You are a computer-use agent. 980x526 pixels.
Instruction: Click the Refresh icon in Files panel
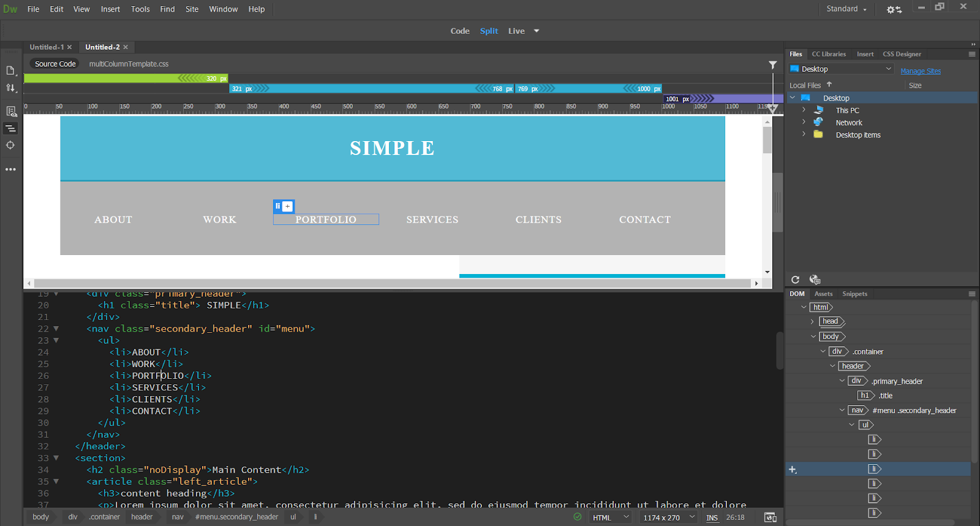(795, 280)
